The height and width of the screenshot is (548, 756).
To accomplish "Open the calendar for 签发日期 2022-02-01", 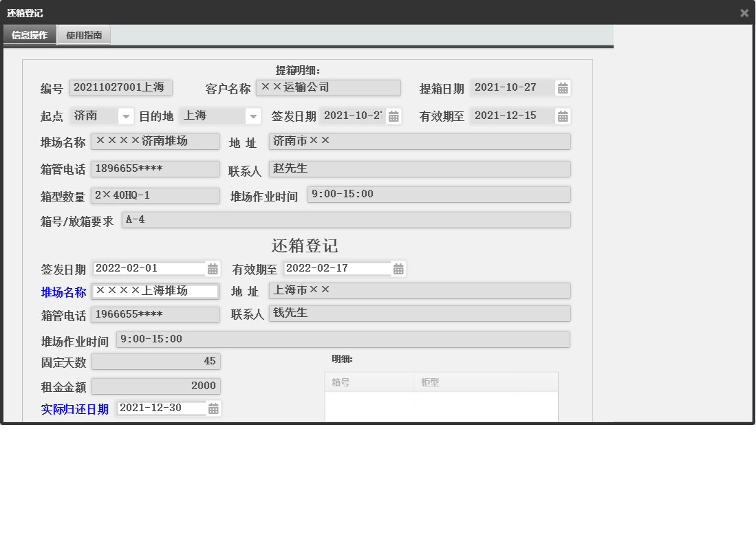I will click(213, 268).
